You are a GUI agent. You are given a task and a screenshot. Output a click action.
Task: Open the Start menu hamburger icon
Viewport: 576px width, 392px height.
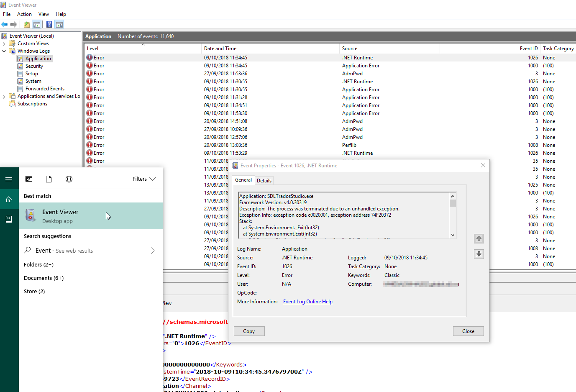9,179
